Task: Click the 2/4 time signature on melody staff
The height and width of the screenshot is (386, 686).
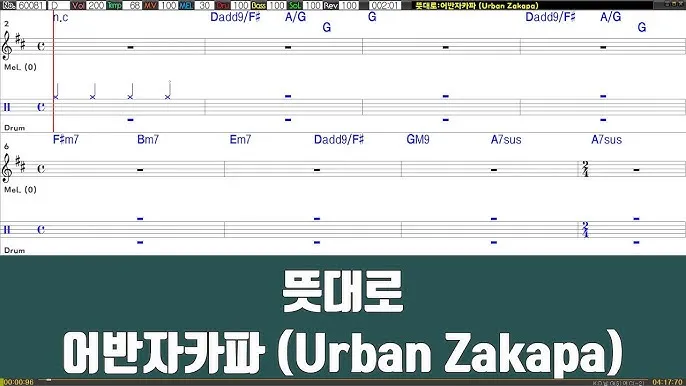Action: coord(585,168)
